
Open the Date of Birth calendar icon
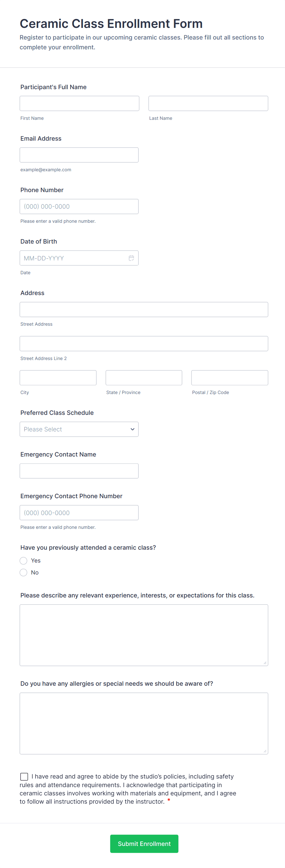(x=131, y=258)
